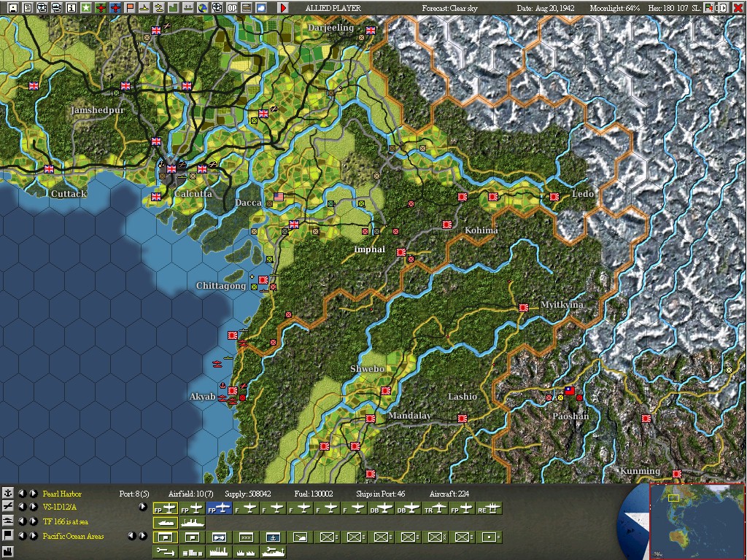
Task: Go to next task force after TF 166
Action: 34,521
